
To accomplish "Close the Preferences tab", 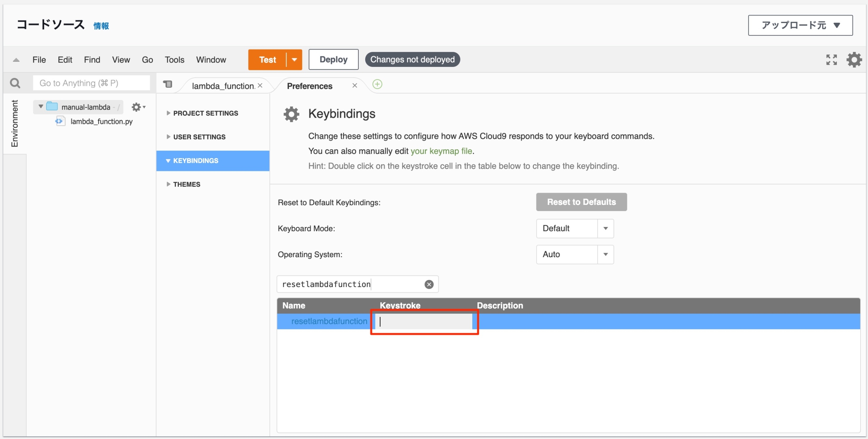I will pyautogui.click(x=355, y=85).
